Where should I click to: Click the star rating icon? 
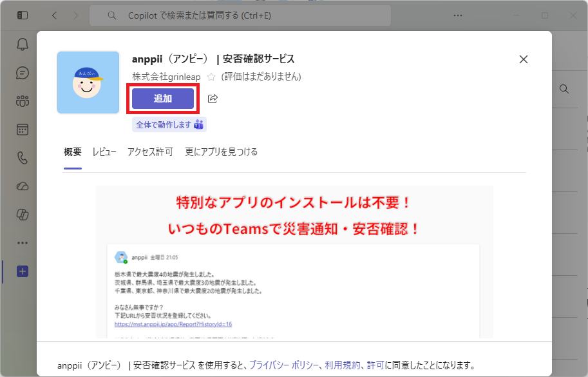click(x=211, y=77)
